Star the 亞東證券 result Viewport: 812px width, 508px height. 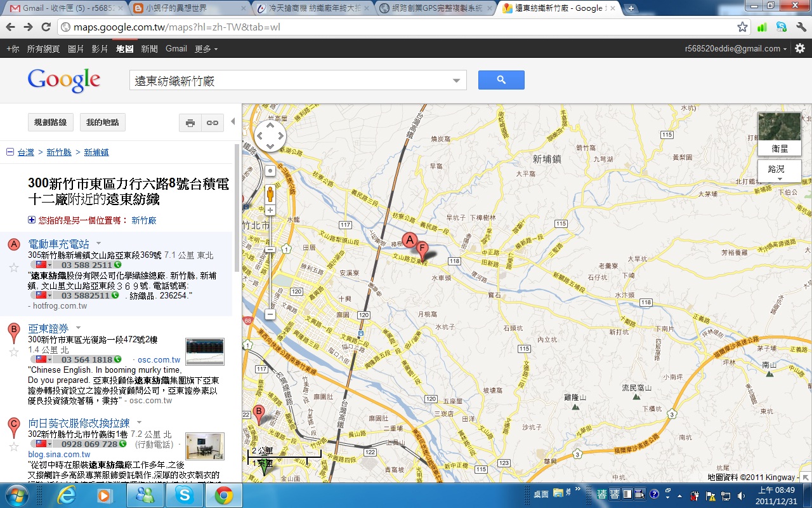click(13, 352)
